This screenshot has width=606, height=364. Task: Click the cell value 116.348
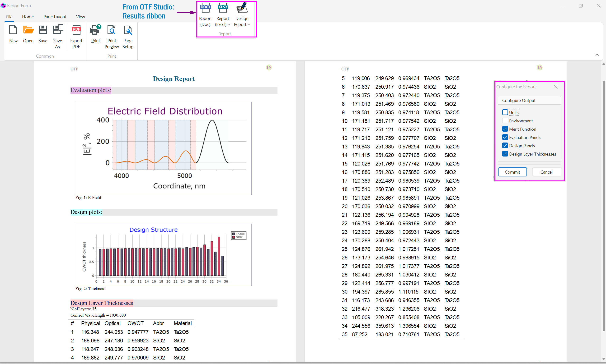(x=90, y=332)
